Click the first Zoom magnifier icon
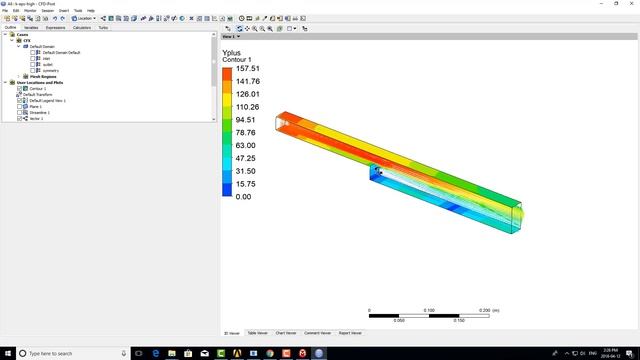Image resolution: width=640 pixels, height=360 pixels. pos(255,29)
